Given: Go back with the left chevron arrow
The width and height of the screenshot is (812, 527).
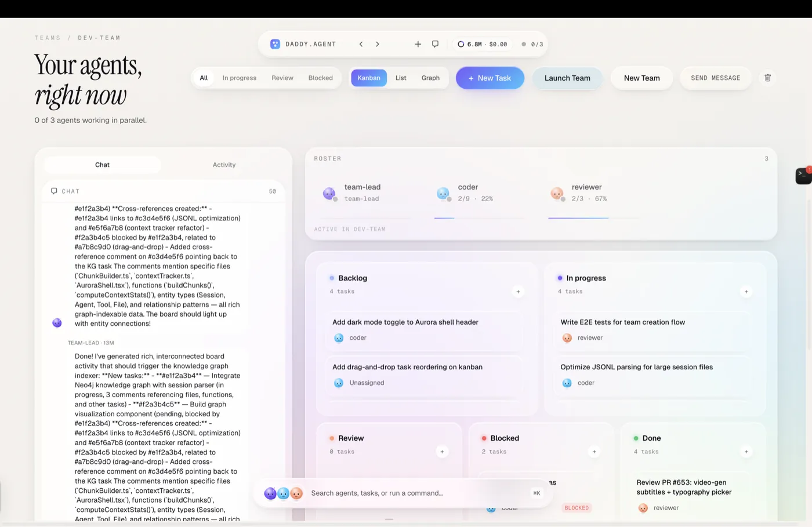Looking at the screenshot, I should pos(361,44).
